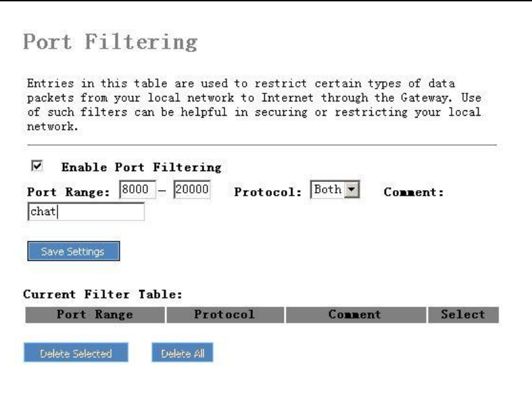Click the Comment column header in the table
The image size is (532, 393).
pos(356,315)
